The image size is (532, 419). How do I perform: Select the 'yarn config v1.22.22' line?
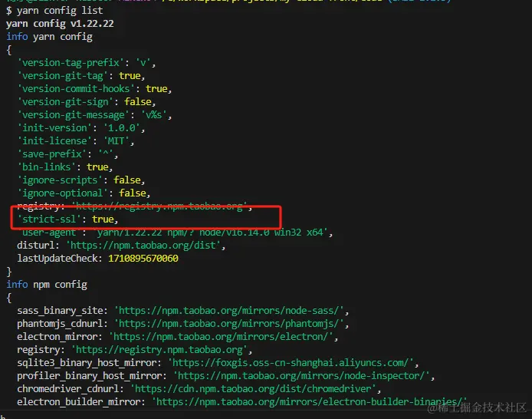pyautogui.click(x=60, y=24)
